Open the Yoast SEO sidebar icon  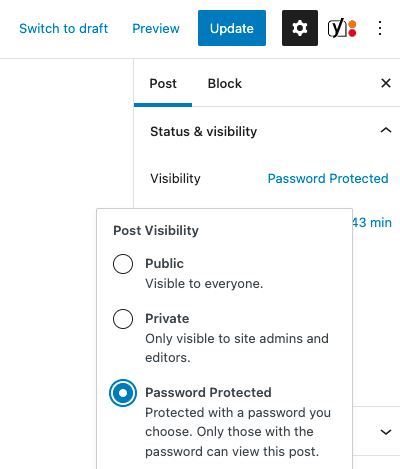[342, 28]
